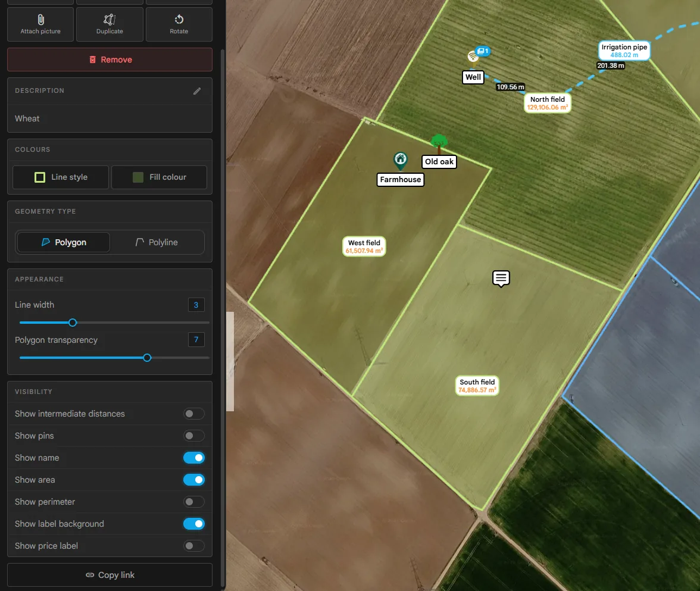Screen dimensions: 700x591
Task: Open the blue picture badge near Well
Action: (483, 51)
